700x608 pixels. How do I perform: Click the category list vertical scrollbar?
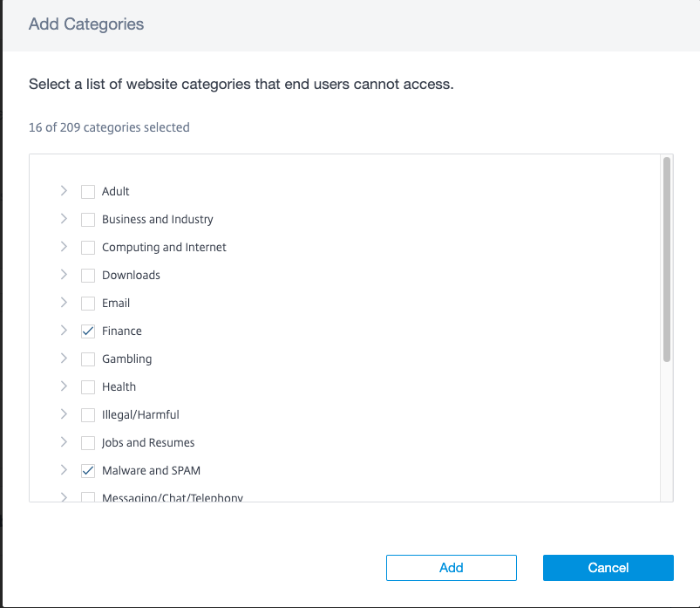coord(667,260)
